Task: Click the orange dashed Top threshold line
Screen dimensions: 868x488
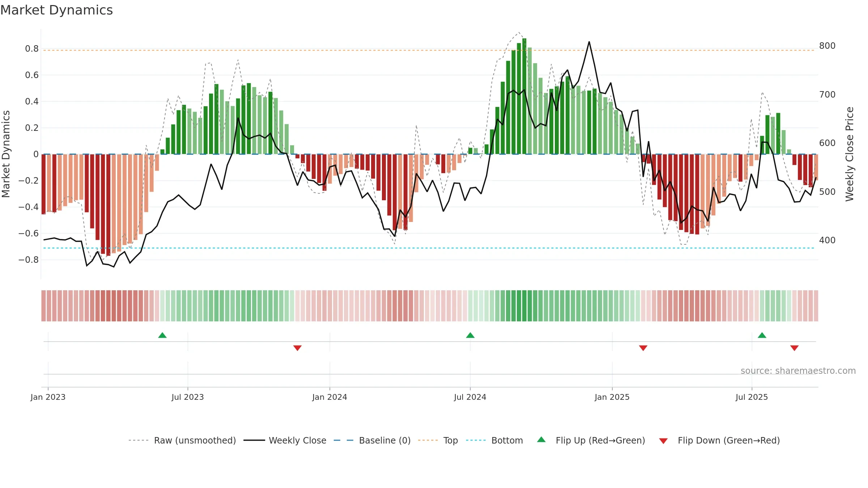Action: pyautogui.click(x=429, y=50)
